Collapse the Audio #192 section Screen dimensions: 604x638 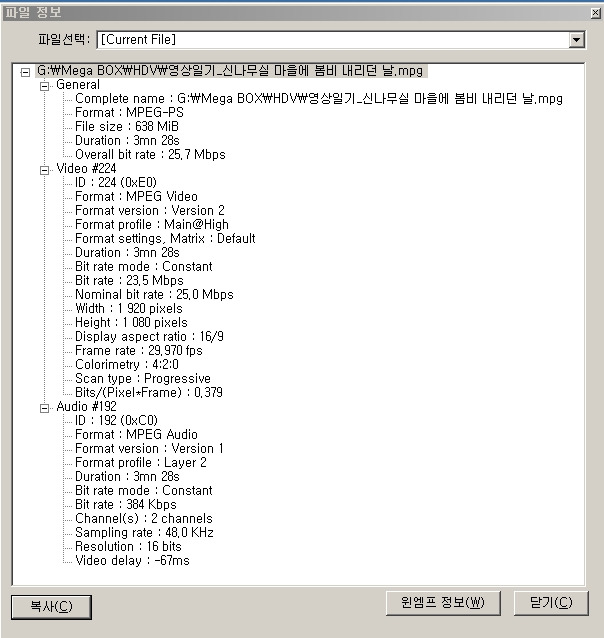pyautogui.click(x=44, y=408)
